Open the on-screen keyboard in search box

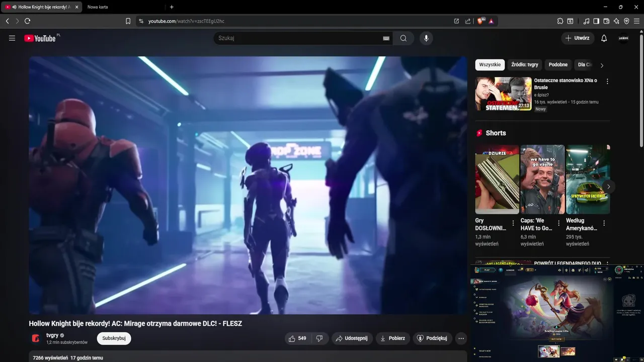(x=386, y=38)
